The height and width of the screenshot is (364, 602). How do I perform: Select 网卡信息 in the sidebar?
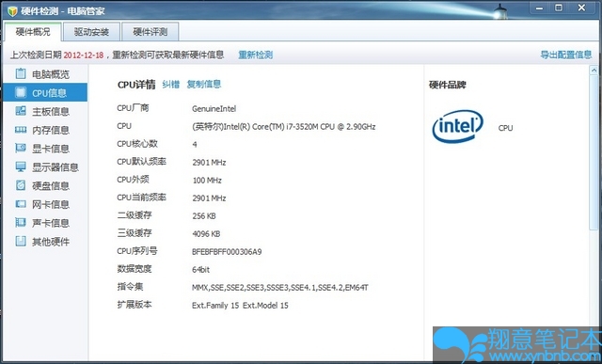tap(45, 204)
